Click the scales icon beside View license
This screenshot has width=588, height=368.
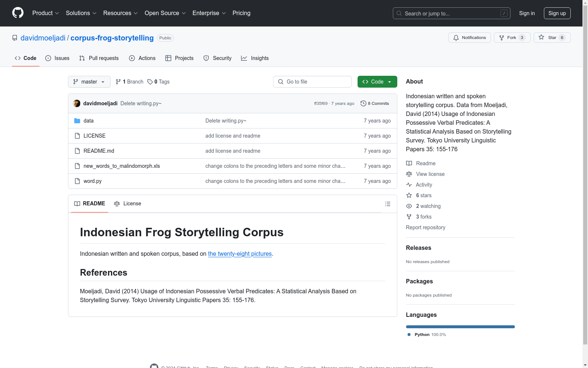coord(409,174)
